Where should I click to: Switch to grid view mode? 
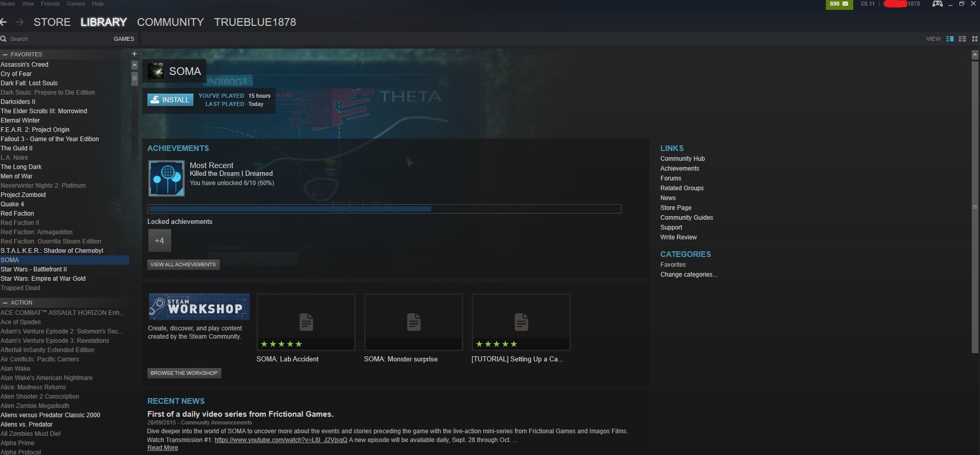pyautogui.click(x=975, y=39)
